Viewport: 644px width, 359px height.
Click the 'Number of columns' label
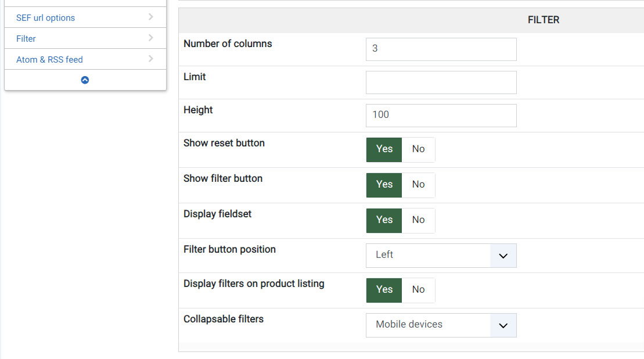click(228, 44)
